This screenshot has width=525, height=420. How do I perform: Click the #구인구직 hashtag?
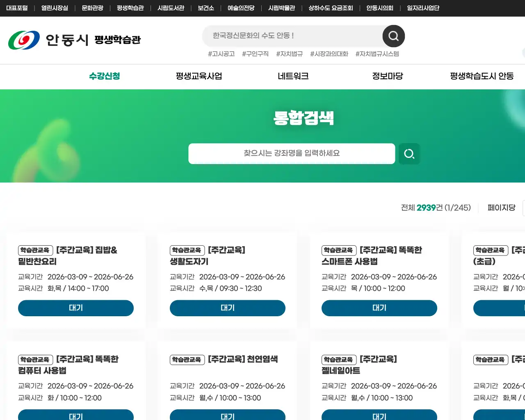(255, 54)
